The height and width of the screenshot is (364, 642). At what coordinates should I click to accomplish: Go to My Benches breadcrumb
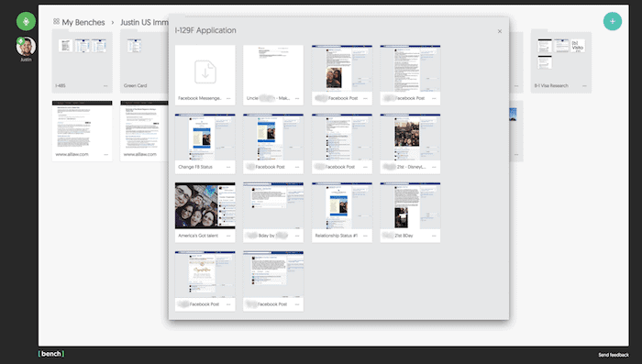click(83, 22)
